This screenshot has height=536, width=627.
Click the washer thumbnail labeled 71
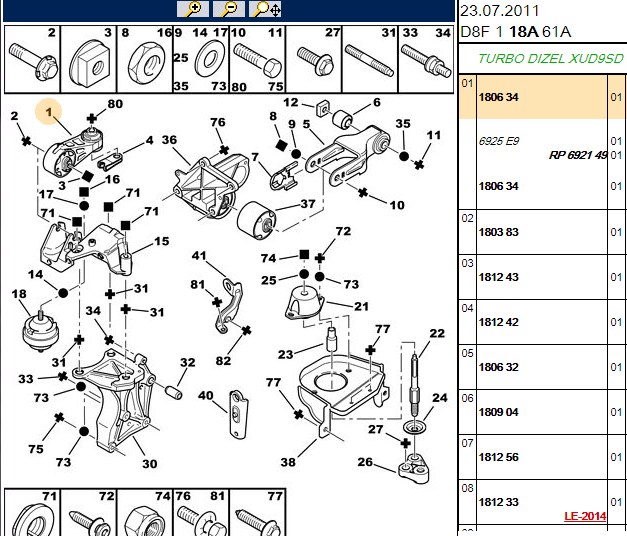tap(32, 512)
